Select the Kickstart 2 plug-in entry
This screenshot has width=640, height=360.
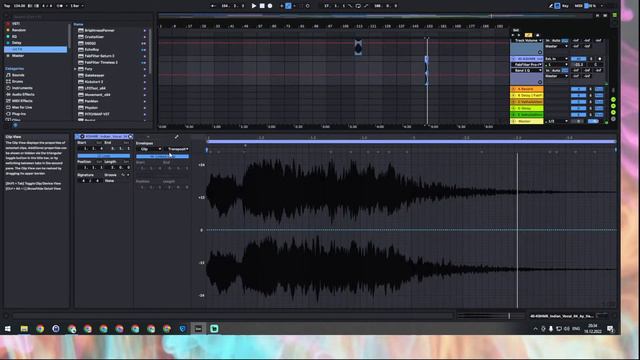tap(93, 82)
